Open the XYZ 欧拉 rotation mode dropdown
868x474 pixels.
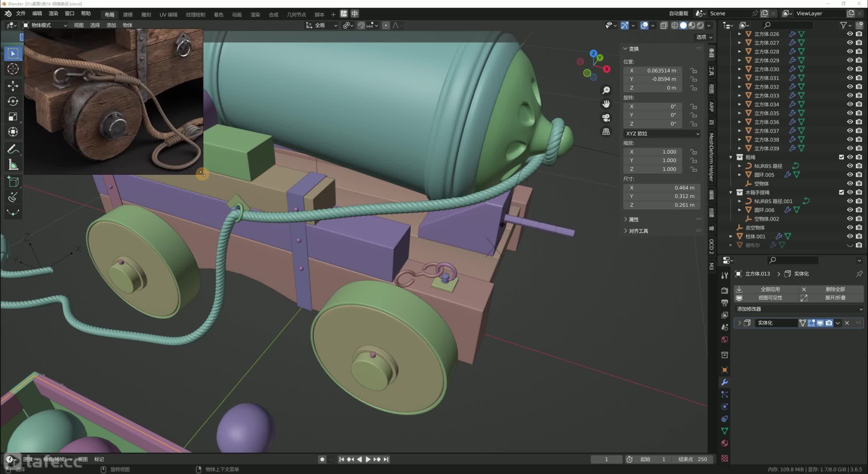coord(662,134)
